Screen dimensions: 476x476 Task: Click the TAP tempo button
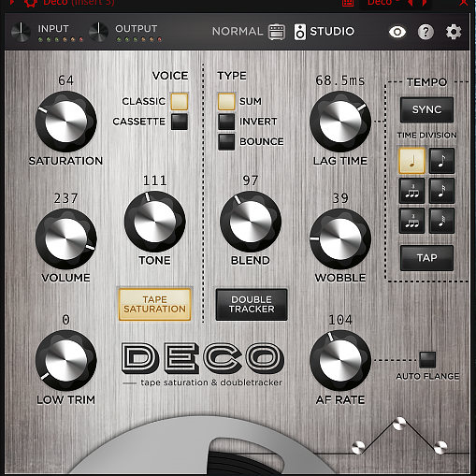pos(426,258)
